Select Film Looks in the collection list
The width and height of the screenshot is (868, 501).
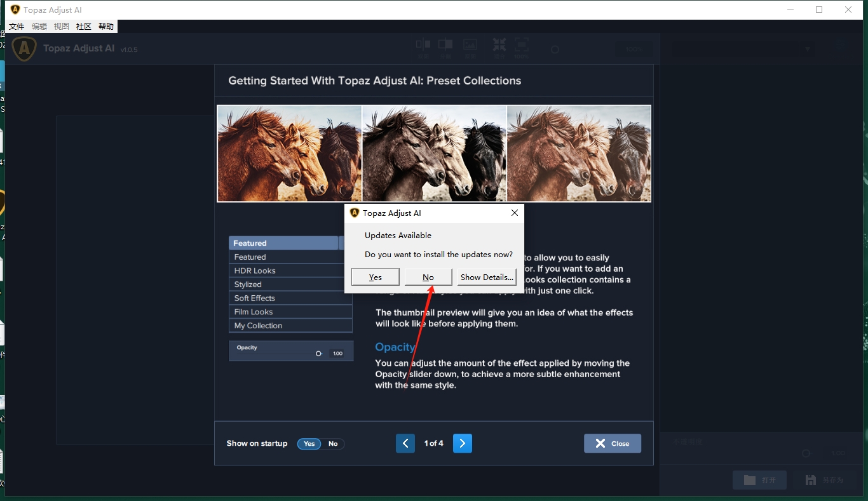click(x=290, y=312)
